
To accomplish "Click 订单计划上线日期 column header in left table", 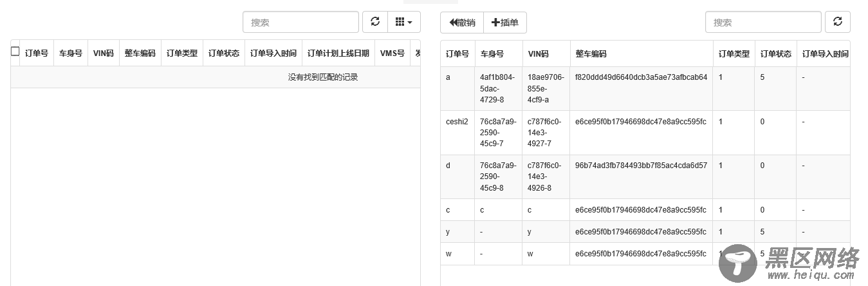I will (338, 53).
